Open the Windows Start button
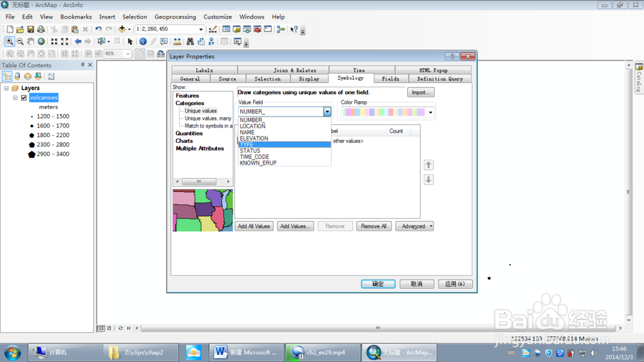This screenshot has width=644, height=362. pyautogui.click(x=12, y=352)
